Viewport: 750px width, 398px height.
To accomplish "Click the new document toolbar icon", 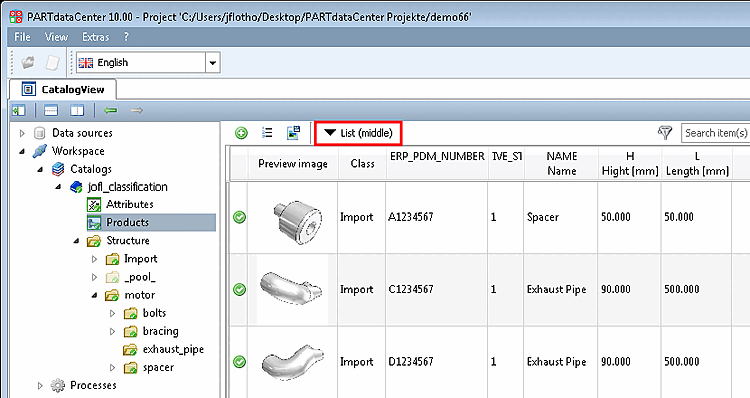I will pos(53,62).
